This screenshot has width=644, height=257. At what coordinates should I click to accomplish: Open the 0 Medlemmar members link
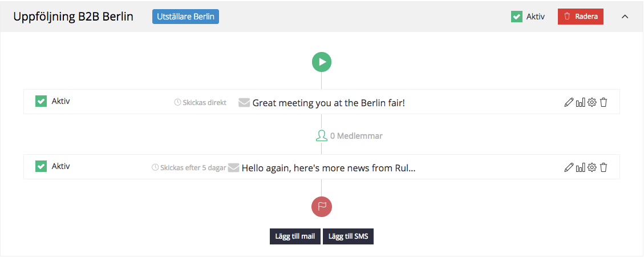point(349,136)
